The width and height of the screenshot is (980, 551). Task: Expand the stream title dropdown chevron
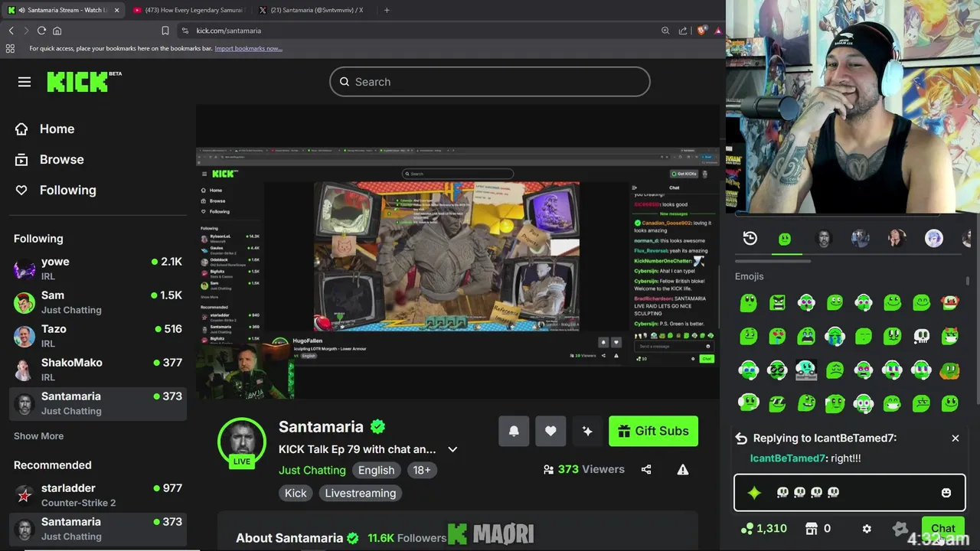452,449
